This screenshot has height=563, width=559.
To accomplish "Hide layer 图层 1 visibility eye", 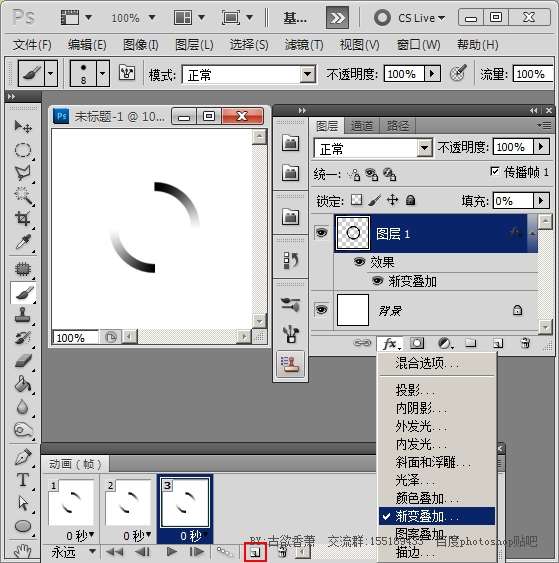I will (321, 233).
